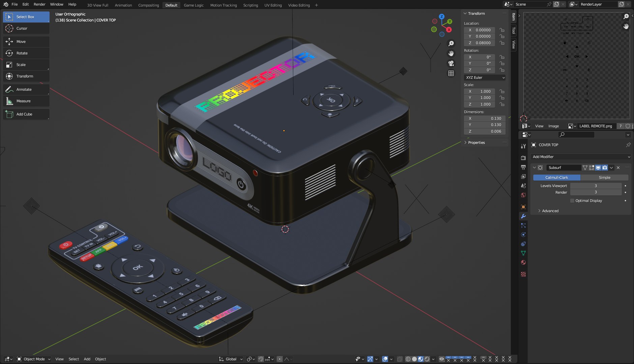Image resolution: width=634 pixels, height=364 pixels.
Task: Open the Render properties tab
Action: (523, 158)
